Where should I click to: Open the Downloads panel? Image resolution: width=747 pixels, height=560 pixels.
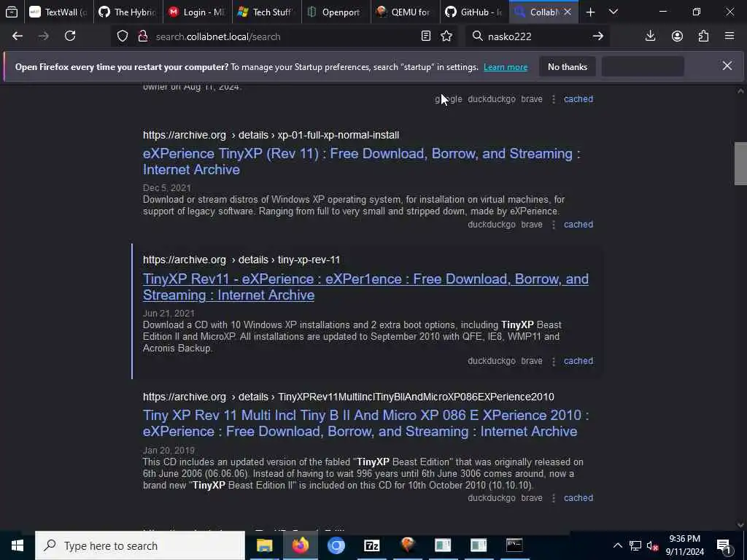click(650, 36)
